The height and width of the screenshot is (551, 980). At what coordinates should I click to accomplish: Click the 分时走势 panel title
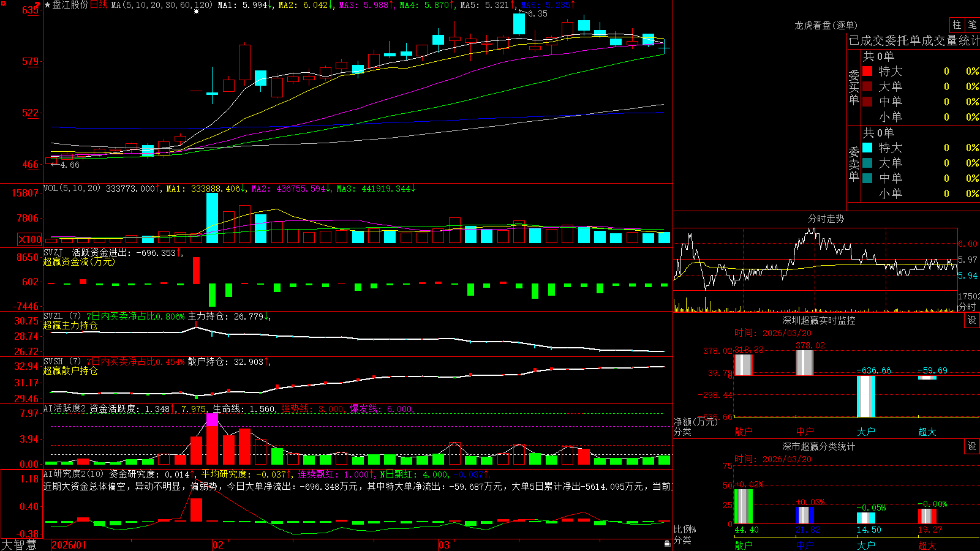[x=826, y=219]
